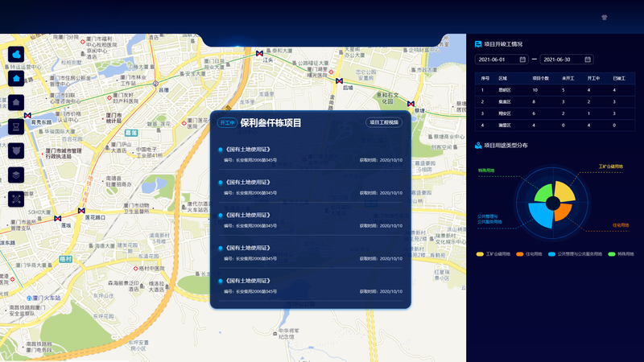The width and height of the screenshot is (644, 362).
Task: Click the 工矿仓储用地 chart callout label
Action: click(611, 167)
